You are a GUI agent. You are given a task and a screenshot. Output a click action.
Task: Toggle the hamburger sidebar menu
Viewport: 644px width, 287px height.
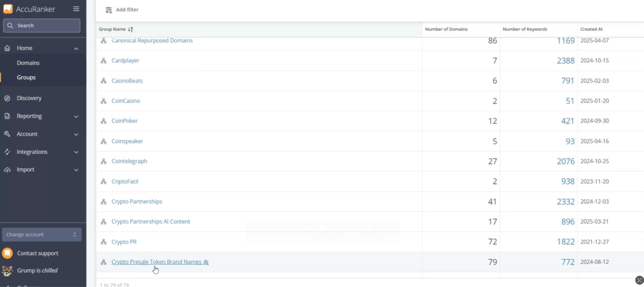76,9
